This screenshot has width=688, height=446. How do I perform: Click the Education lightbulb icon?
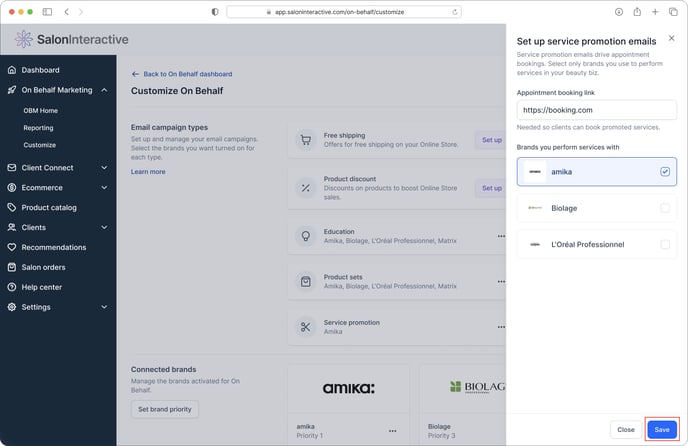pyautogui.click(x=306, y=236)
